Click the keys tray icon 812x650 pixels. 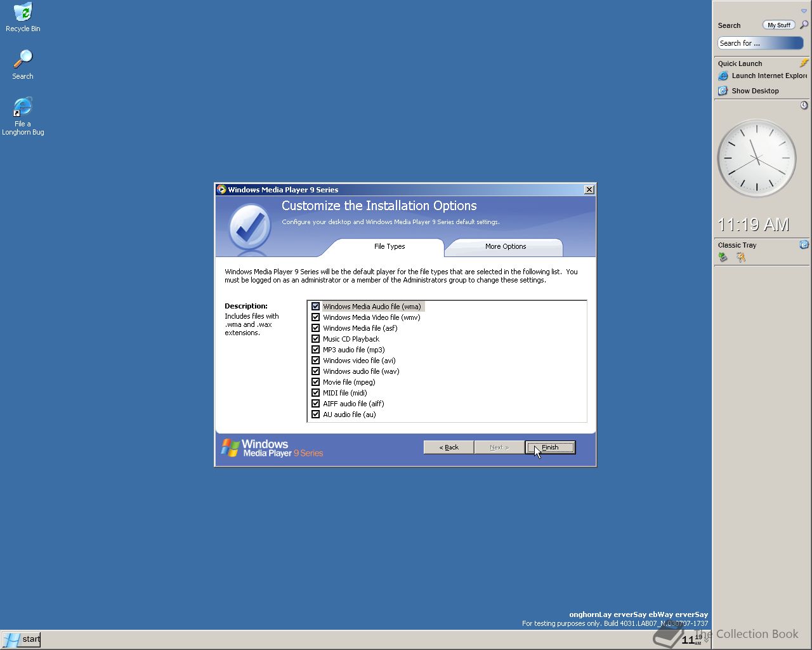click(x=740, y=257)
